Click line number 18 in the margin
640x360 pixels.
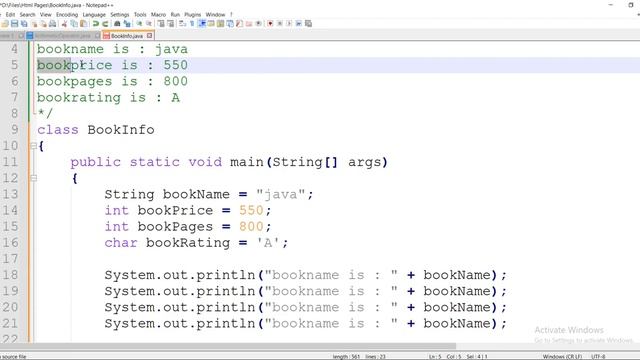pyautogui.click(x=10, y=275)
